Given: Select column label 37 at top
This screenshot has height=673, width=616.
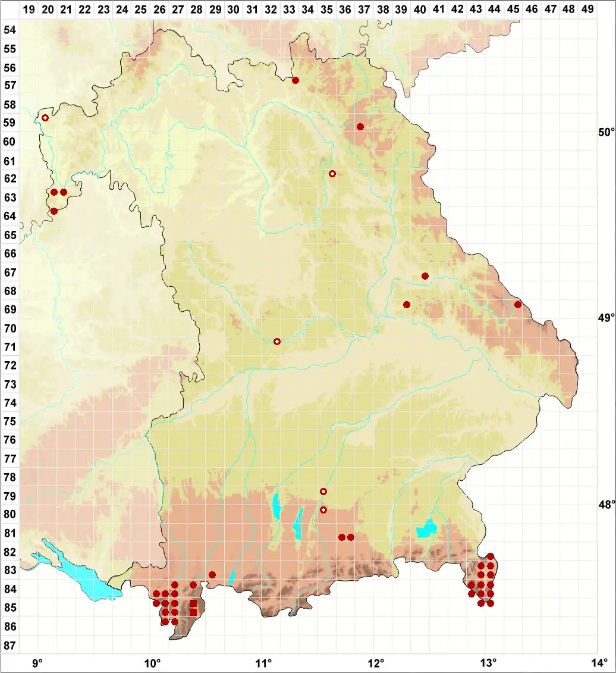Looking at the screenshot, I should click(x=364, y=9).
